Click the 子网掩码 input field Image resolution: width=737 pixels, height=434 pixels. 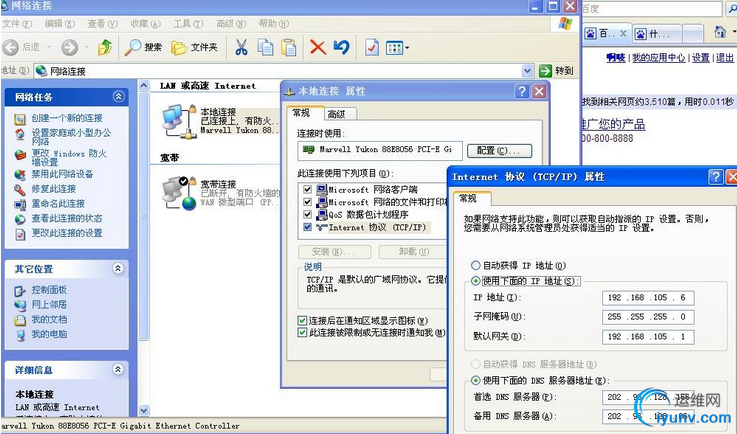pos(648,317)
